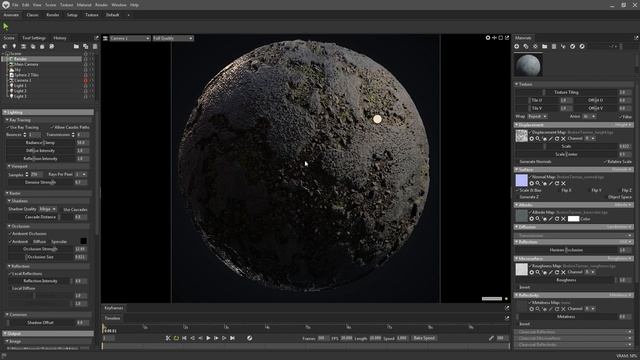Screen dimensions: 640x360
Task: Open the Full Quality viewport dropdown
Action: (x=173, y=38)
